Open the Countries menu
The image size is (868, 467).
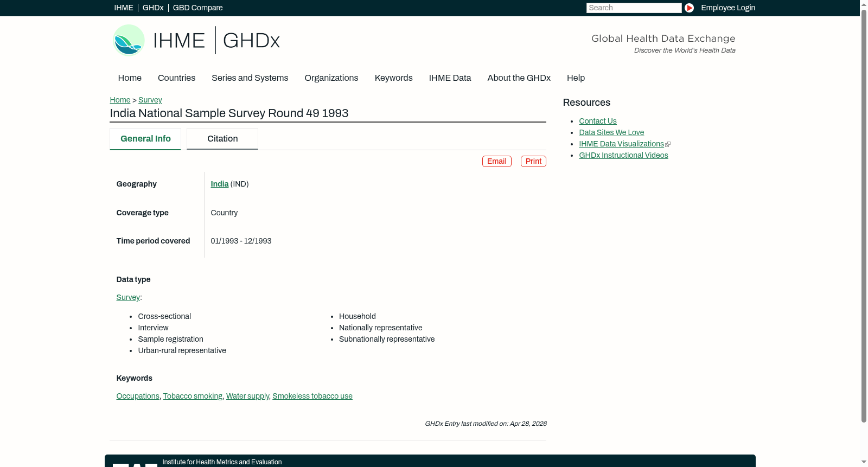[176, 78]
